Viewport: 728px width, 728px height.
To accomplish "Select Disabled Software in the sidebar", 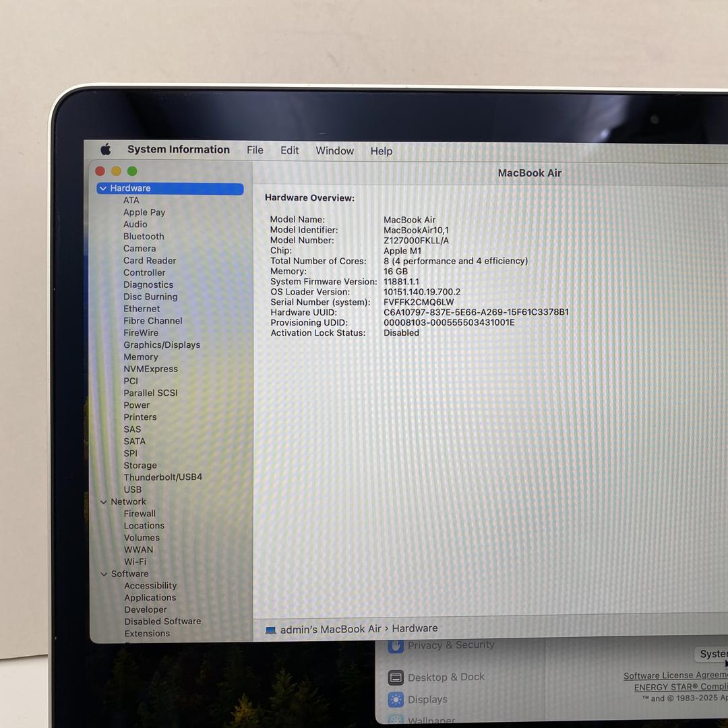I will point(163,621).
